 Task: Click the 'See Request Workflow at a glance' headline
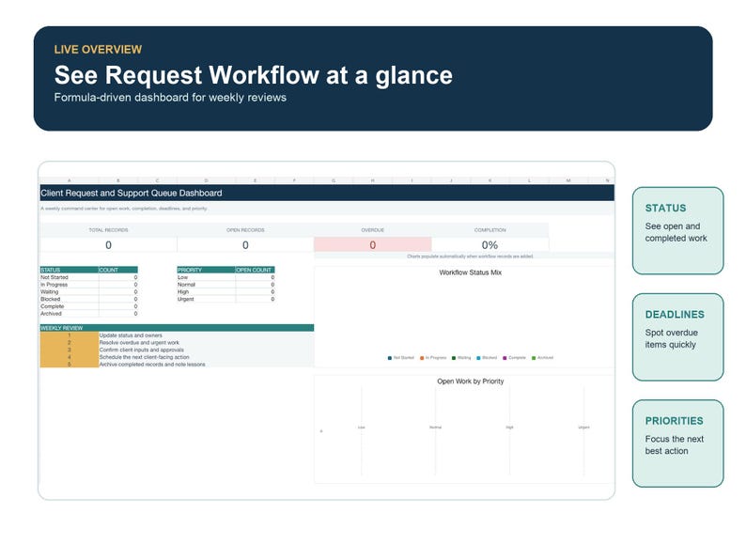tap(254, 75)
